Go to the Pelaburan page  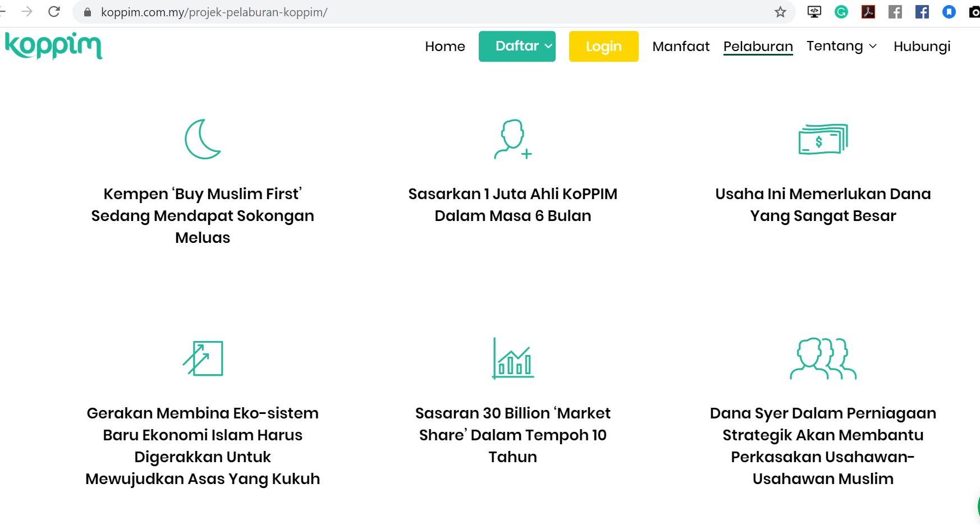(x=758, y=47)
